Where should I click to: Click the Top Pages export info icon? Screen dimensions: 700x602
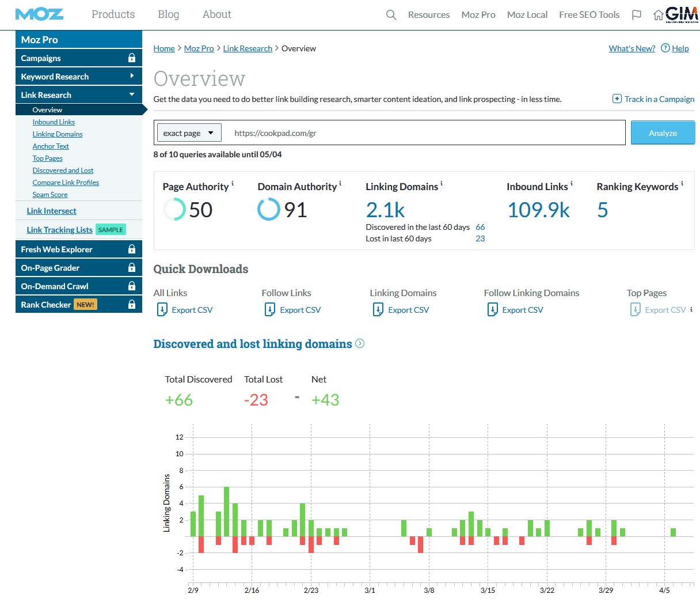691,309
